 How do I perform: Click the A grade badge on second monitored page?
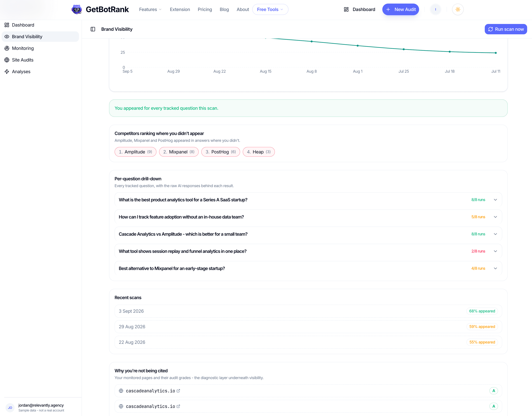tap(493, 406)
